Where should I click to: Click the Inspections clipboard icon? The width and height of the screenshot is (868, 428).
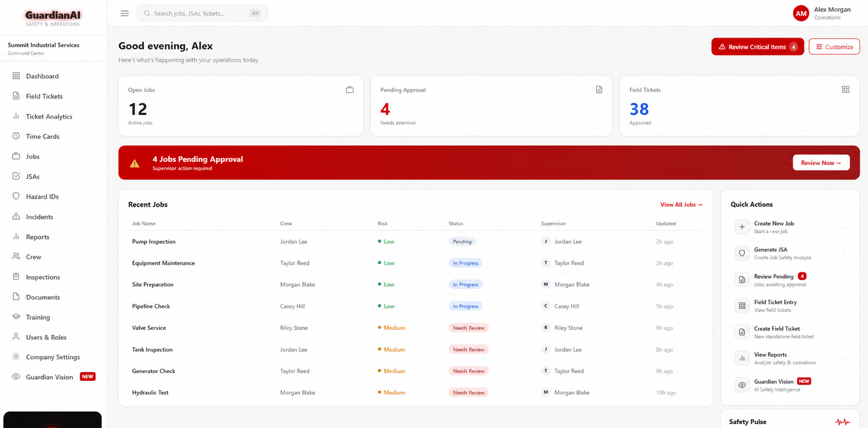click(x=16, y=276)
